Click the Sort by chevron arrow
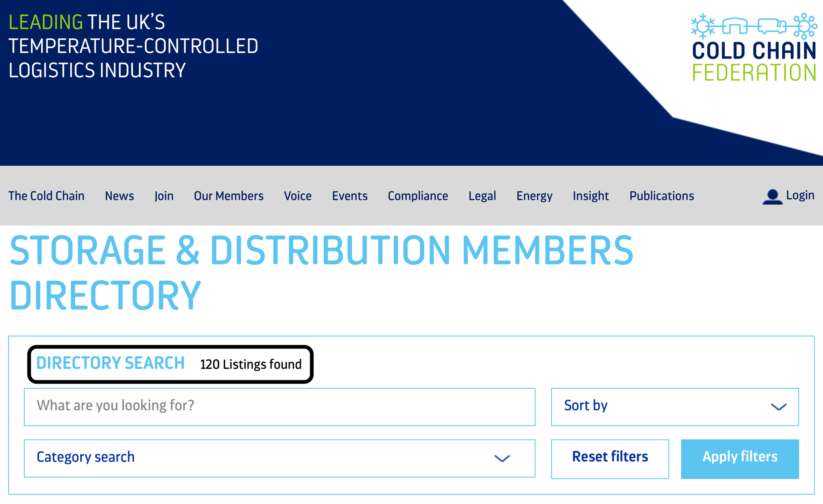 [x=778, y=407]
